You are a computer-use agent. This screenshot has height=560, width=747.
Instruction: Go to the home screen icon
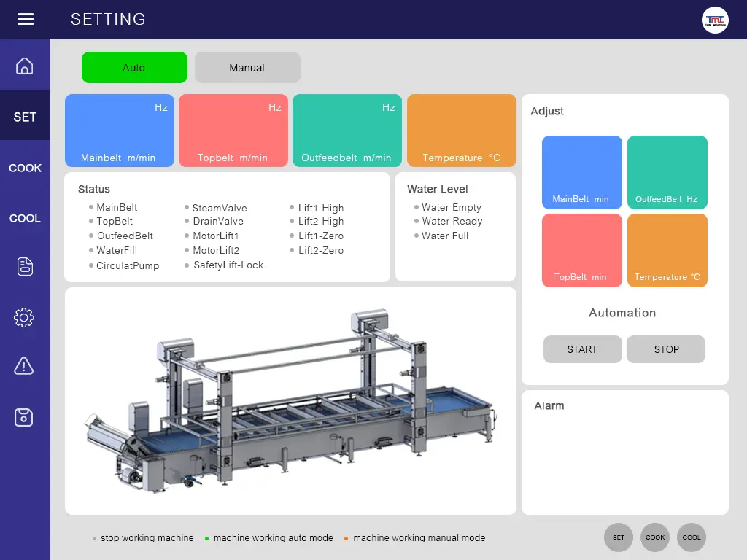[x=25, y=66]
